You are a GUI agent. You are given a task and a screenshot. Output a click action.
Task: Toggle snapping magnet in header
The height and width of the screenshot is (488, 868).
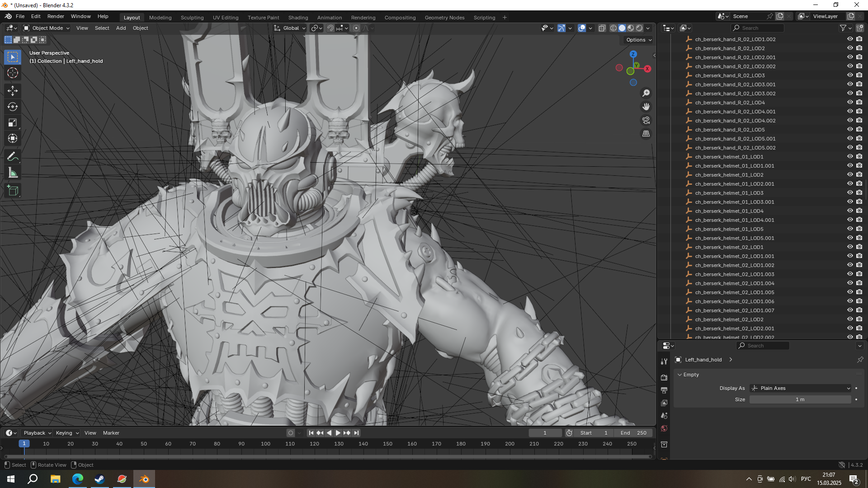[330, 28]
